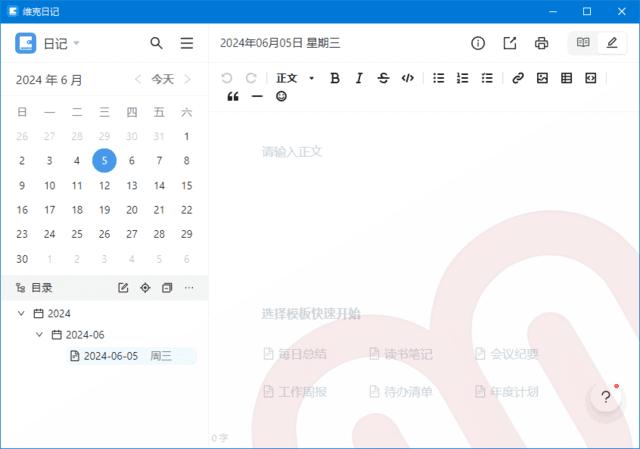Click the export/share icon in header
640x449 pixels.
510,43
